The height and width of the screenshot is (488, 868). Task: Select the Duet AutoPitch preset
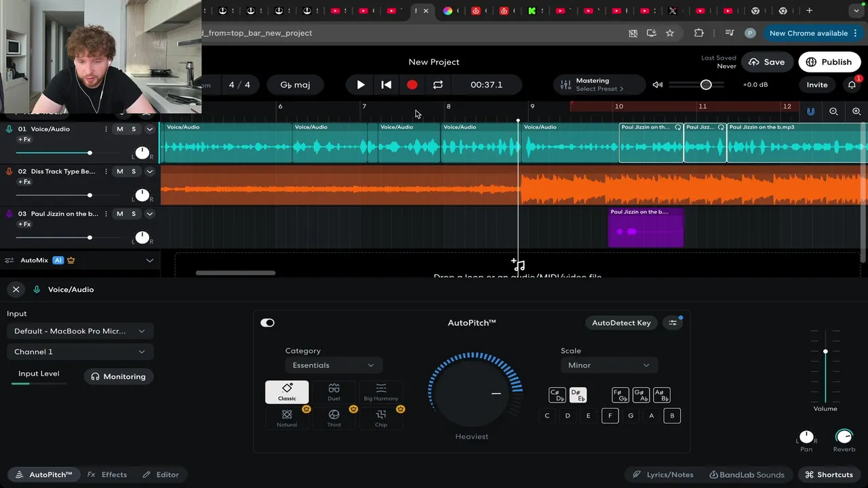[x=334, y=392]
